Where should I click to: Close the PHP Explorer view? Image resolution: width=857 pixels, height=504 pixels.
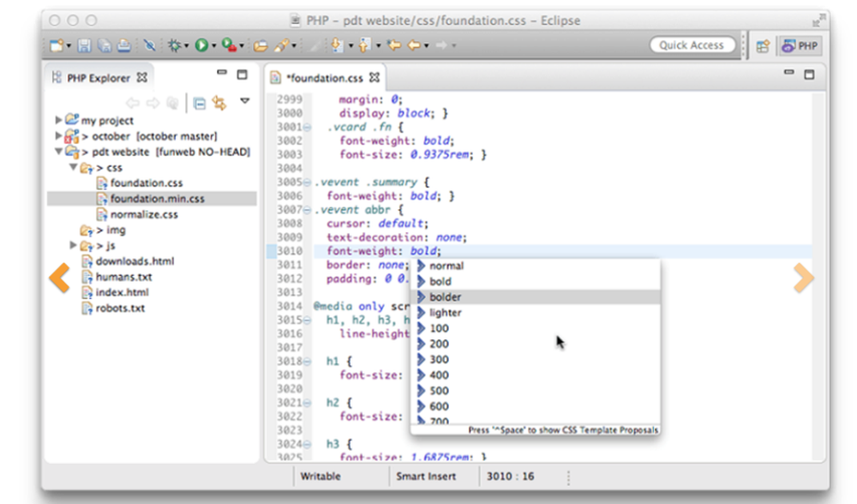click(142, 78)
